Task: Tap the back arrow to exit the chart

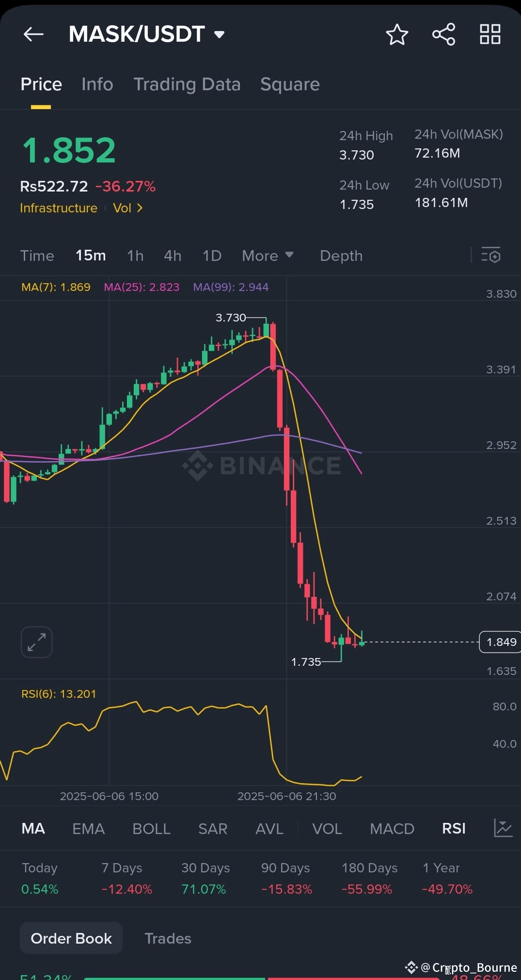Action: tap(33, 34)
